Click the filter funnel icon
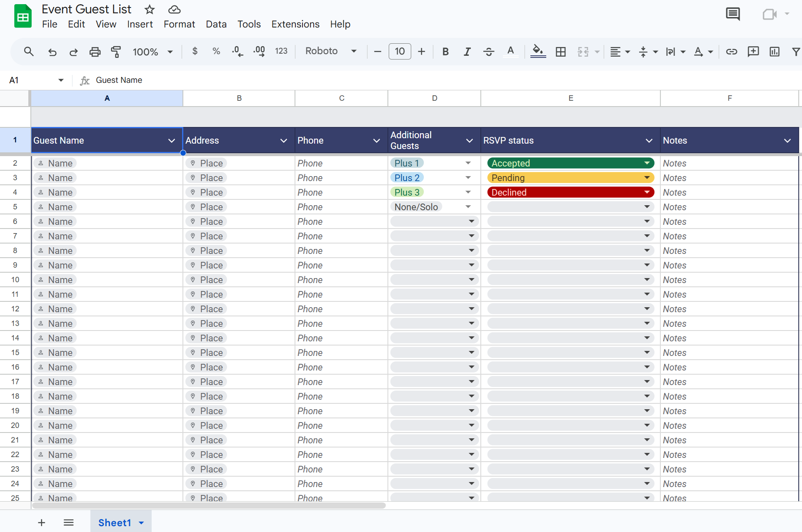This screenshot has height=532, width=802. [796, 52]
